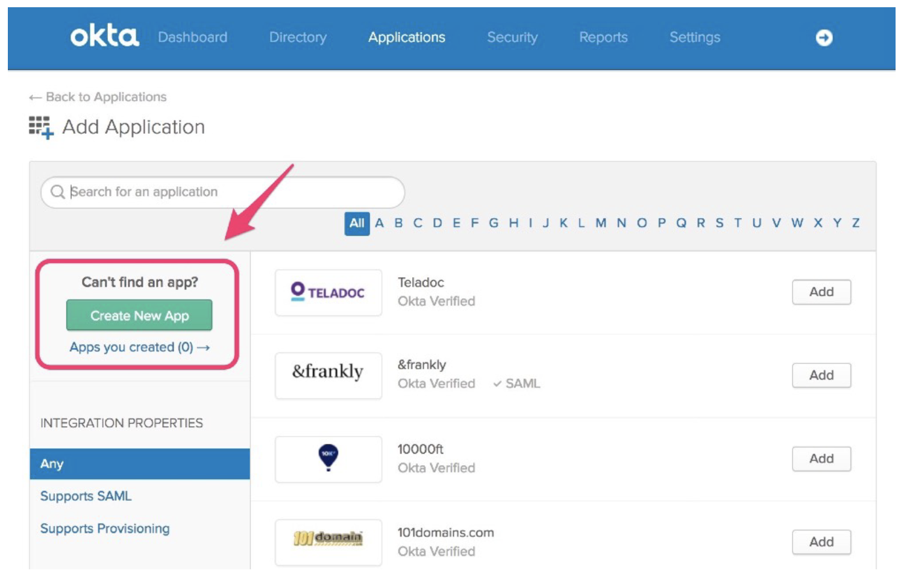Filter applications by letter P
This screenshot has width=904, height=588.
coord(662,224)
